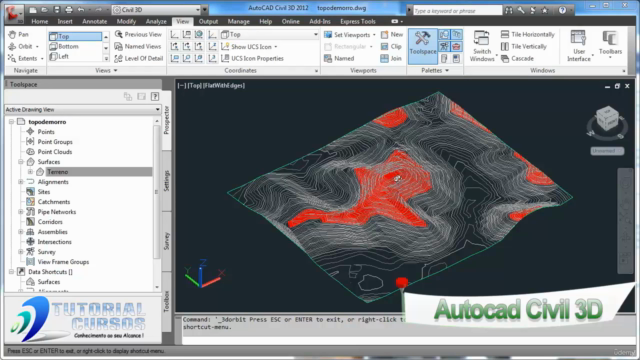Select the Top view in views list
The width and height of the screenshot is (640, 360).
(x=75, y=36)
